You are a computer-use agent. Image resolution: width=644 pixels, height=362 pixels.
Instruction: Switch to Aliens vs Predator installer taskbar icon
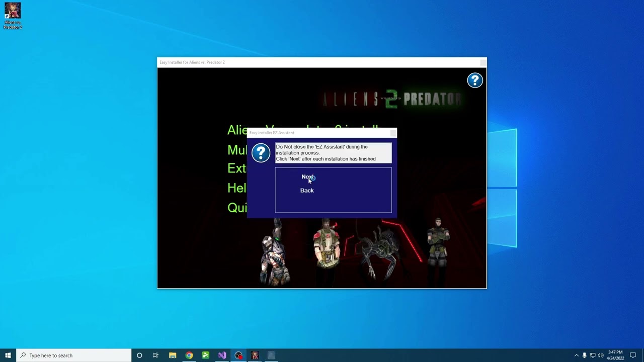point(255,355)
